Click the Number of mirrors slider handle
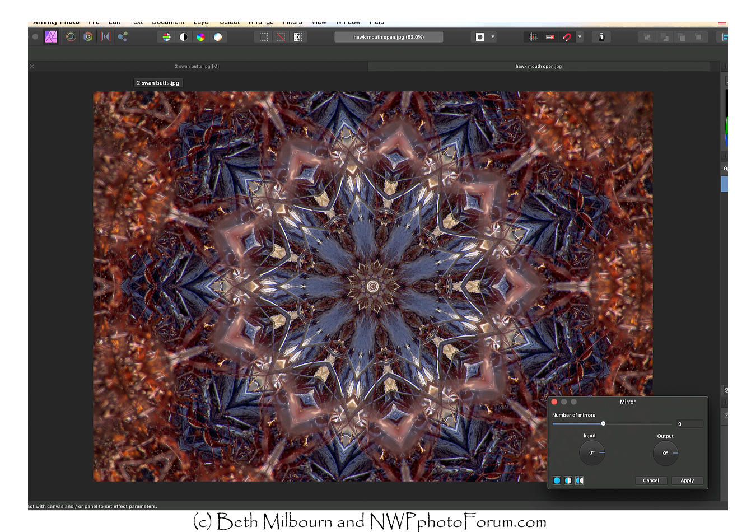The image size is (756, 532). pos(603,423)
